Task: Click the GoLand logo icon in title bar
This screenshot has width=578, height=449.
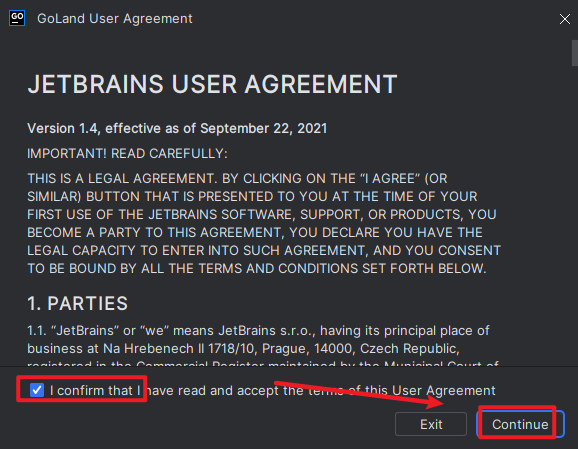Action: 17,18
